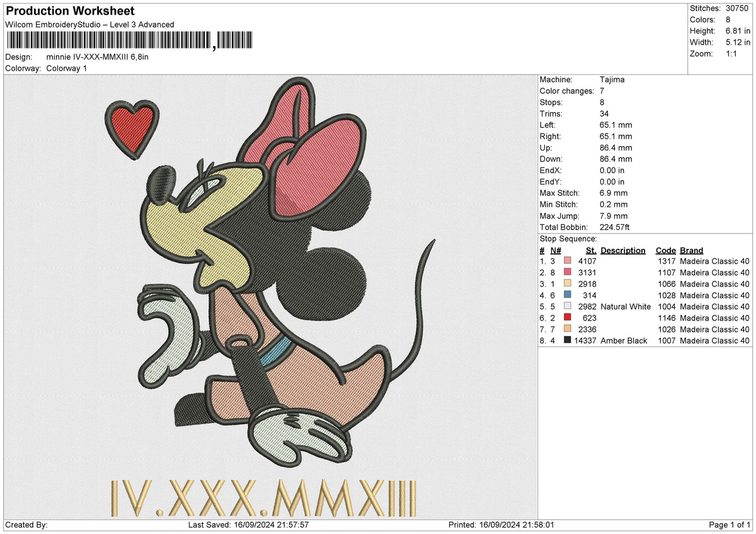Click the Page 1 of 1 footer
Image resolution: width=756 pixels, height=534 pixels.
[730, 525]
